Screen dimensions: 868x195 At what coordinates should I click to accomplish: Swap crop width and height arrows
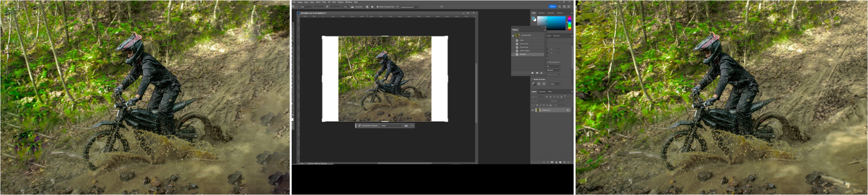327,7
